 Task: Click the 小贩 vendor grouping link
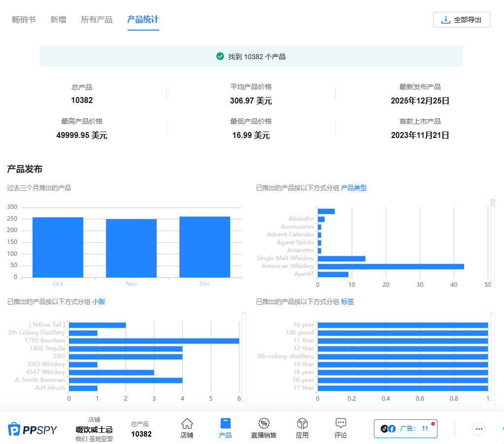99,302
